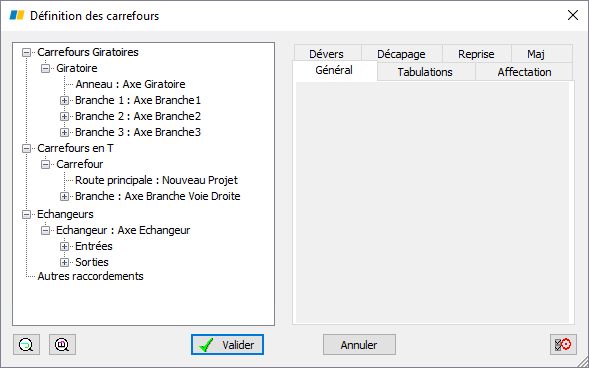Collapse the Echangeurs section
This screenshot has width=589, height=368.
coord(26,214)
